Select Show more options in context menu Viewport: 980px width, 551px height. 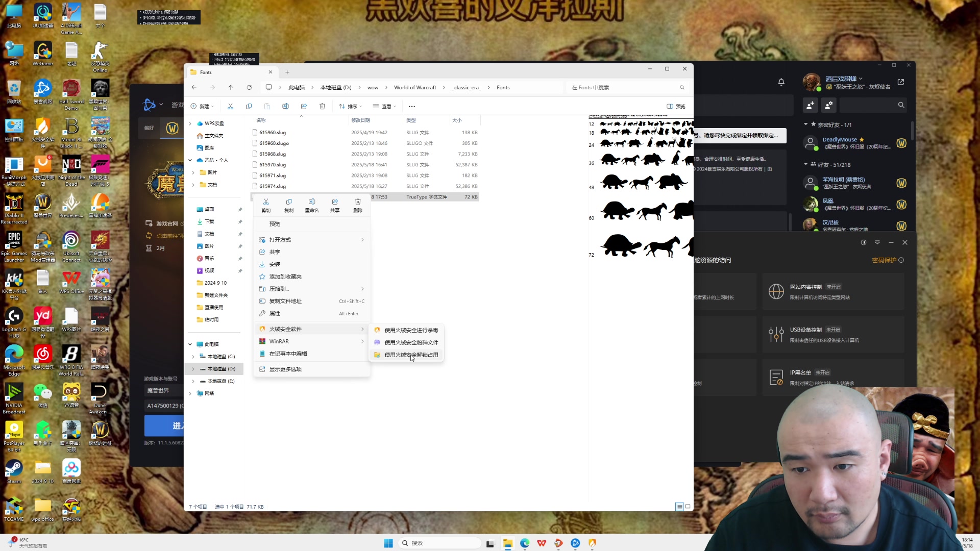[312, 369]
